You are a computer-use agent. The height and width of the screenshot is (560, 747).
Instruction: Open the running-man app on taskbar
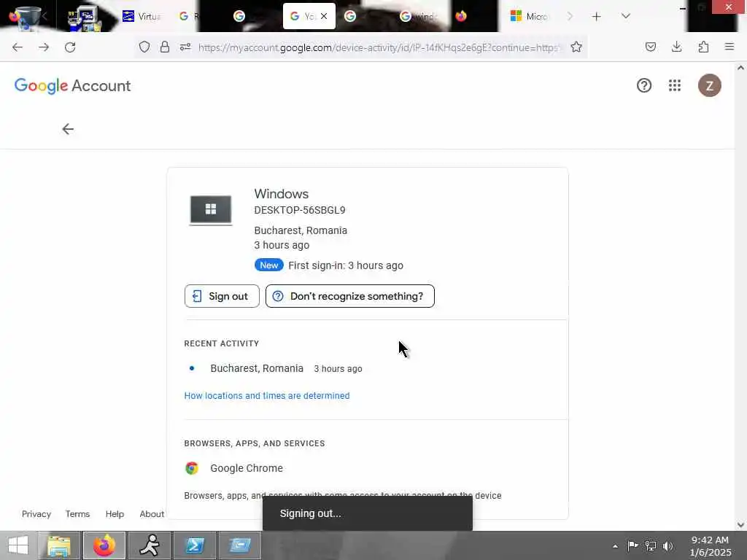150,545
